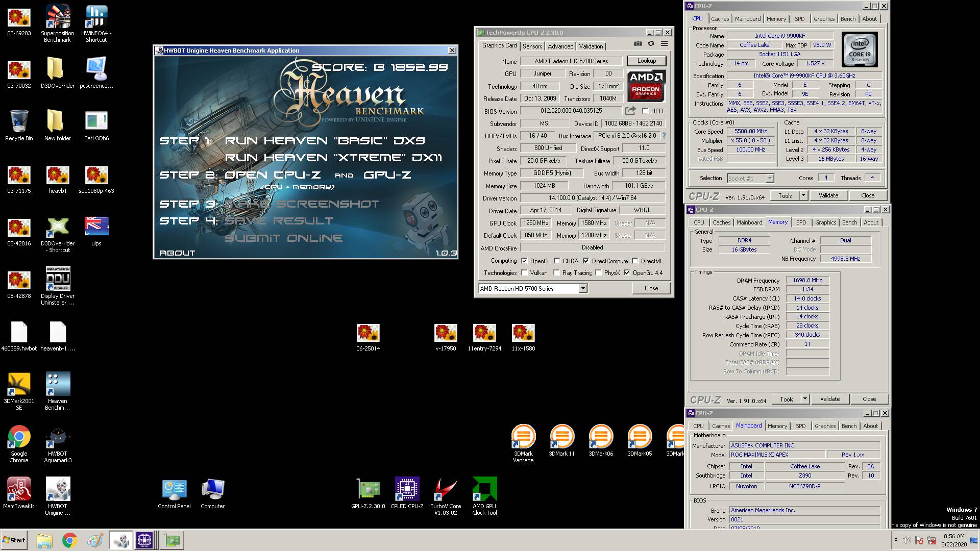980x551 pixels.
Task: Toggle the CUDA checkbox
Action: (x=557, y=261)
